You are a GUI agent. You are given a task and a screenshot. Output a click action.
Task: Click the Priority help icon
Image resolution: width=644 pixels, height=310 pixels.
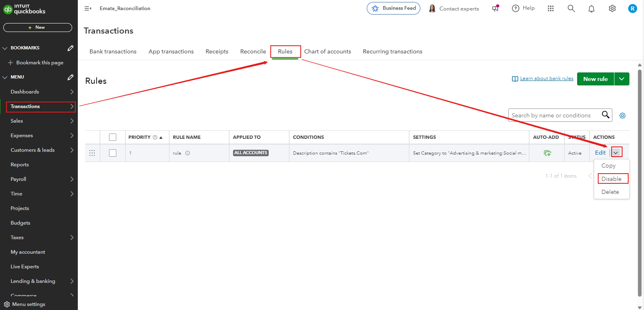click(x=155, y=137)
